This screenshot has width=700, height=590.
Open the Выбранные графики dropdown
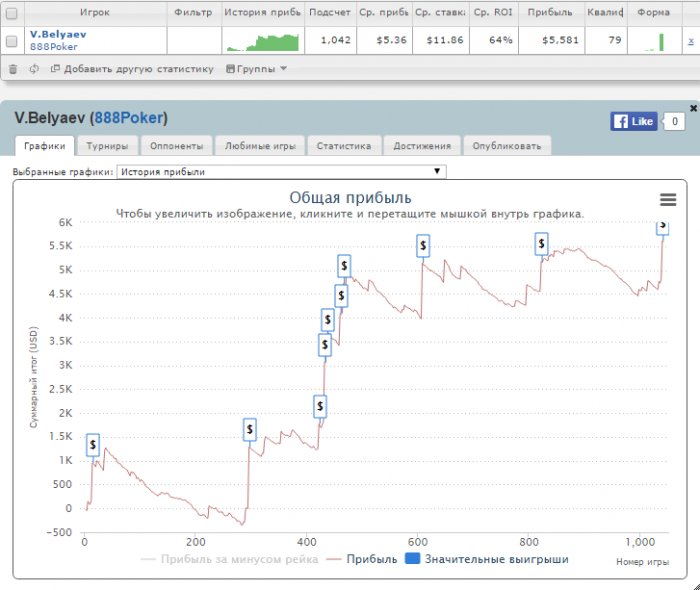tap(281, 172)
